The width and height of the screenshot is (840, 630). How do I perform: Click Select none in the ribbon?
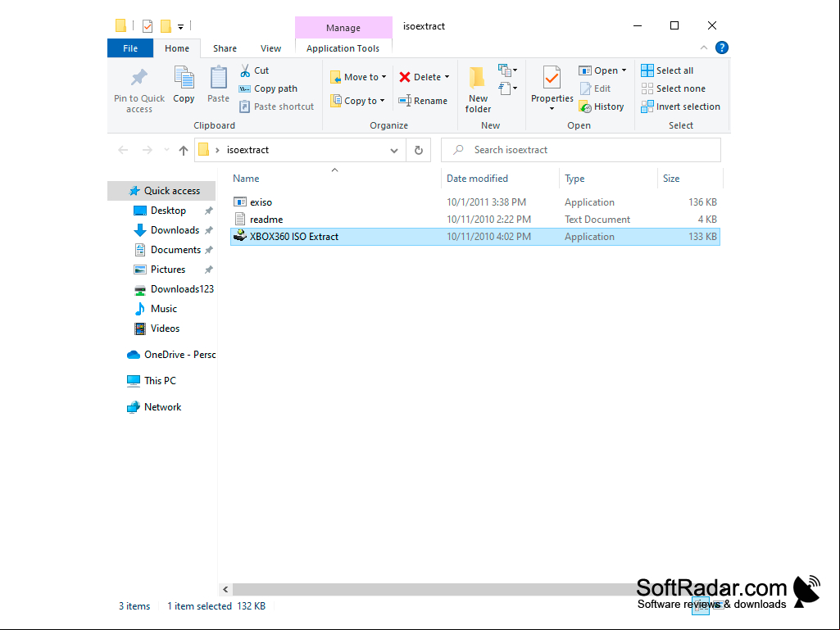674,89
